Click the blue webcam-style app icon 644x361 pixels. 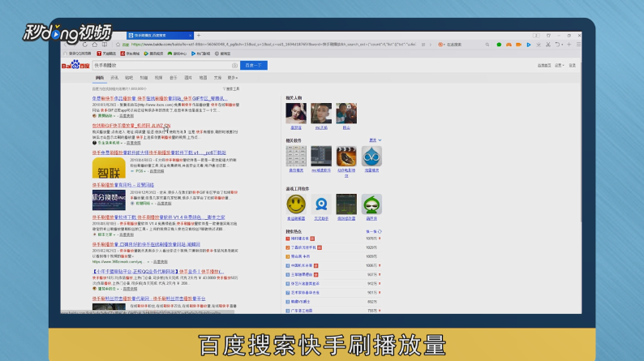321,204
